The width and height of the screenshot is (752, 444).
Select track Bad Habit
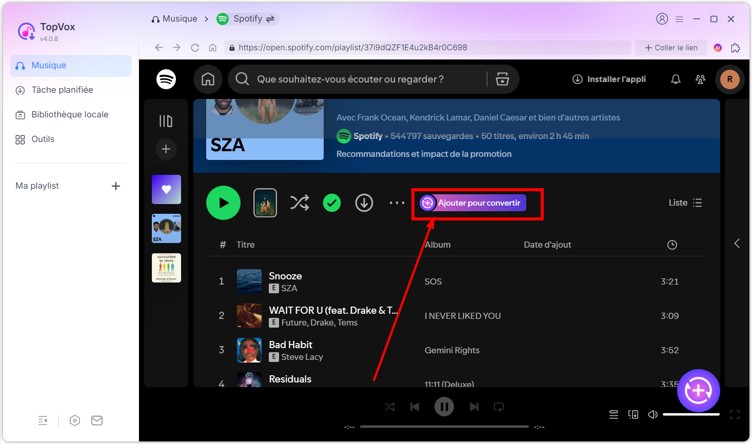(x=290, y=345)
